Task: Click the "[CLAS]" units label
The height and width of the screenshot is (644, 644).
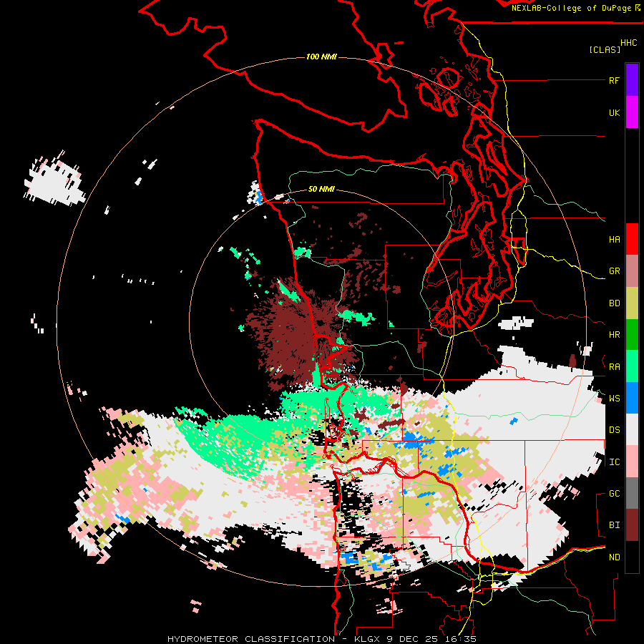Action: 605,49
